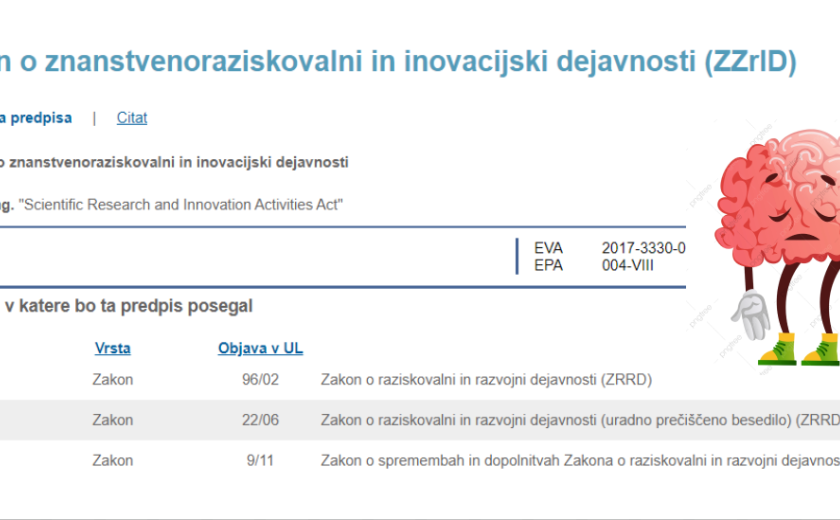Click 'Zakon' type in the 96/02 row
This screenshot has height=520, width=840.
click(x=113, y=380)
